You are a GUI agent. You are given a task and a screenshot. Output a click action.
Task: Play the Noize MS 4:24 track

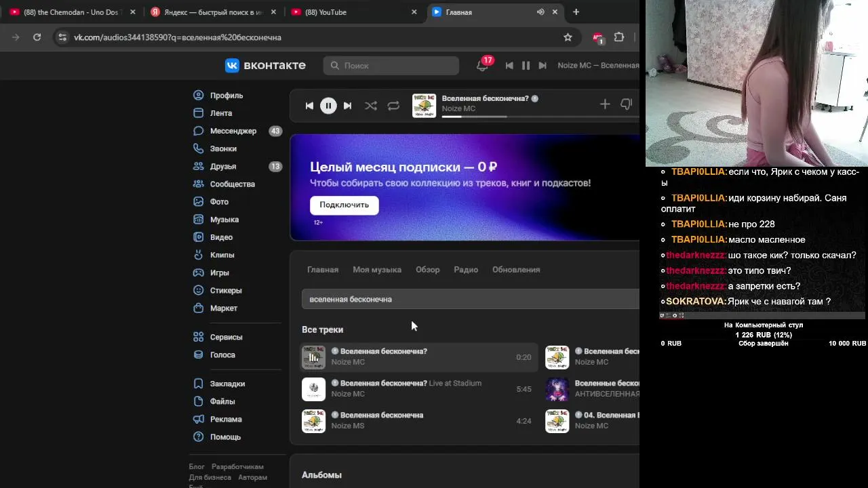[419, 421]
